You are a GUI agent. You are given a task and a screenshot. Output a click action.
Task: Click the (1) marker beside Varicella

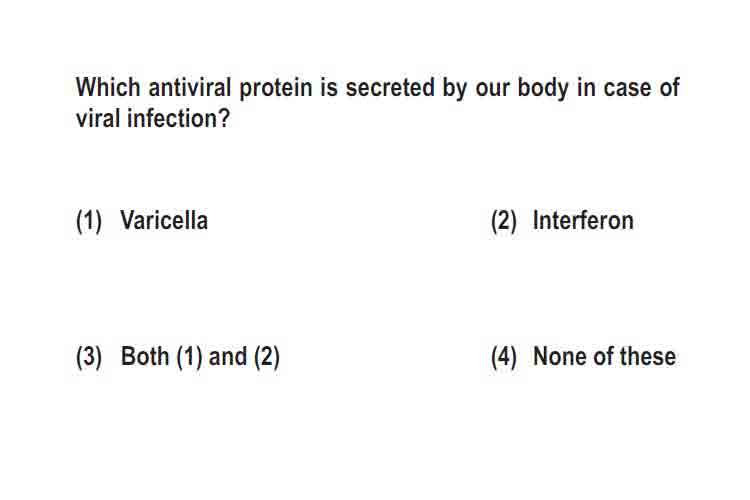(x=89, y=221)
